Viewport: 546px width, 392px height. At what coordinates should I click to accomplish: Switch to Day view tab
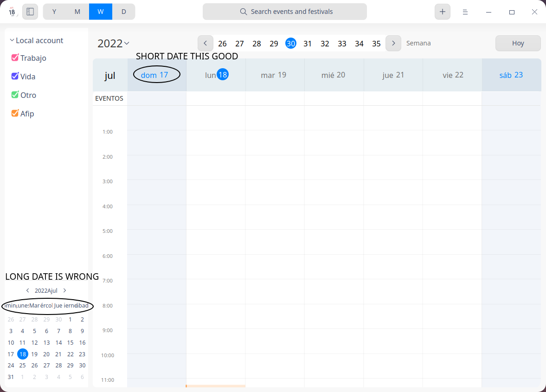pos(123,12)
